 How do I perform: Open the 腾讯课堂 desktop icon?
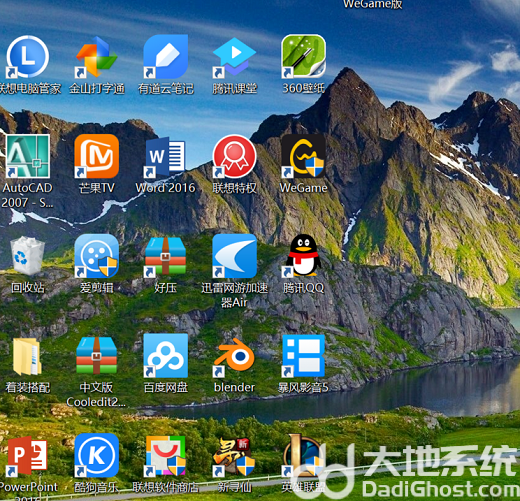235,57
